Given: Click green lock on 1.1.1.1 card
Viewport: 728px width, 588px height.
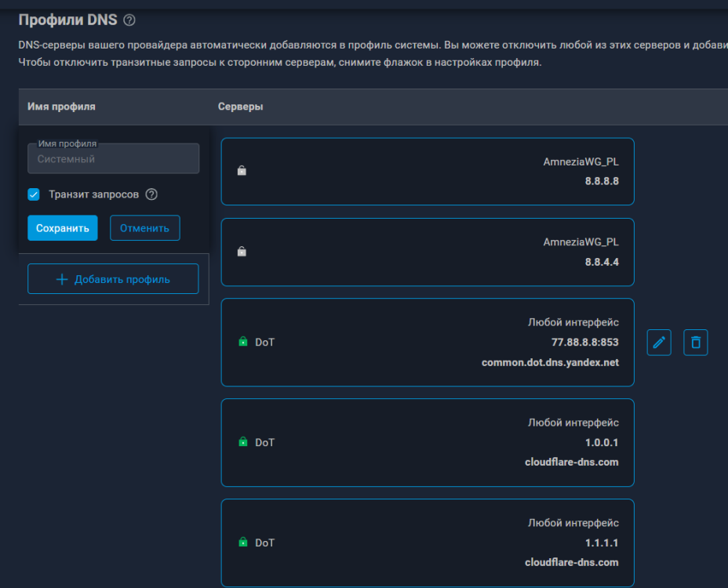Looking at the screenshot, I should coord(242,543).
